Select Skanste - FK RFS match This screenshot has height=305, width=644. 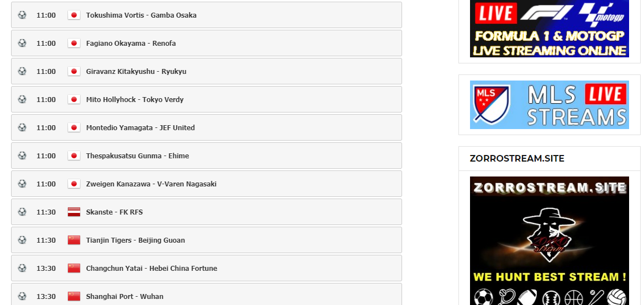pyautogui.click(x=206, y=212)
